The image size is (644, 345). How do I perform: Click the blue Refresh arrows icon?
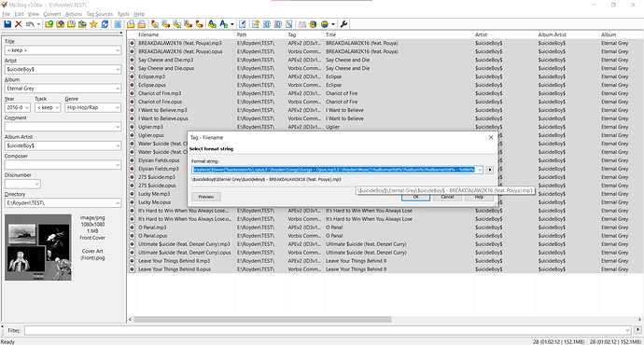(105, 24)
